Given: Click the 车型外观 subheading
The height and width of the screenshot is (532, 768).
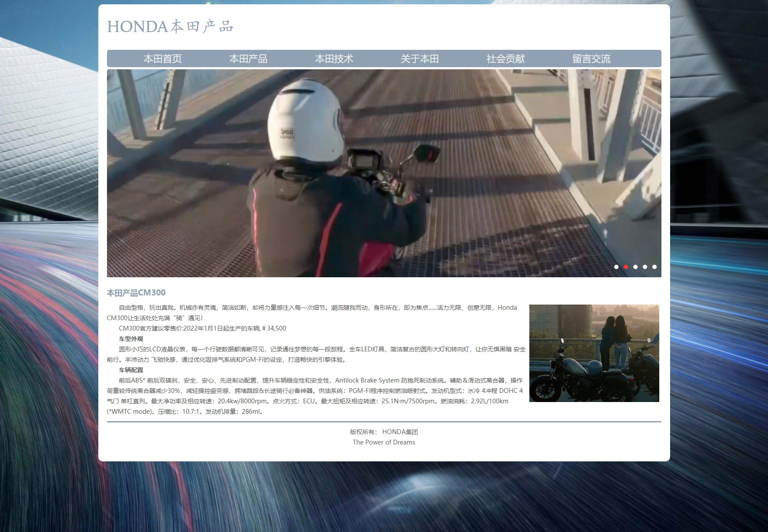Looking at the screenshot, I should coord(131,339).
